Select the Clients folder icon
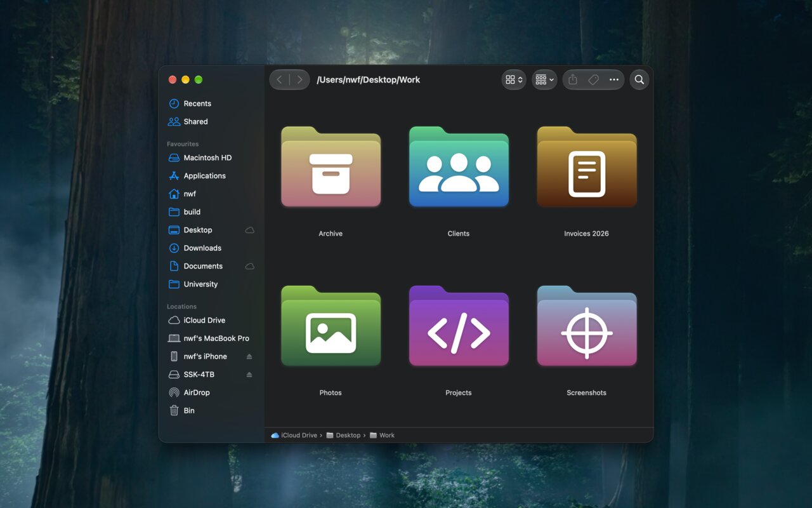Image resolution: width=812 pixels, height=508 pixels. click(459, 166)
